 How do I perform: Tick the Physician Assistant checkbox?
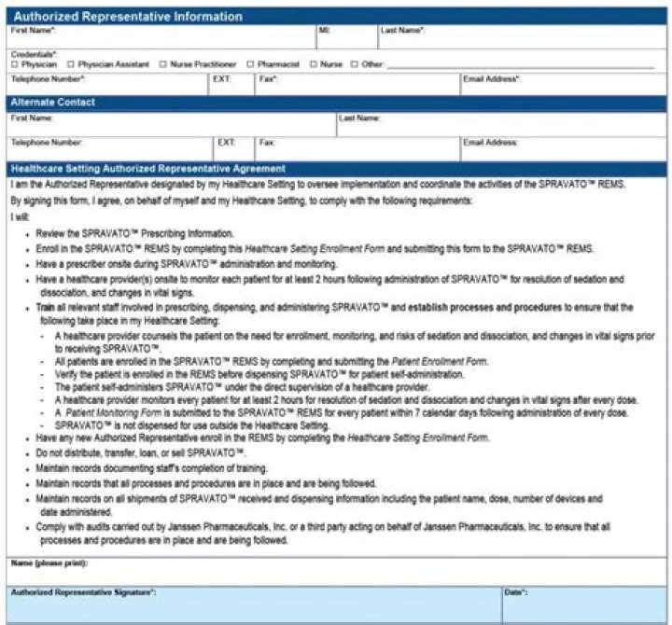click(71, 64)
